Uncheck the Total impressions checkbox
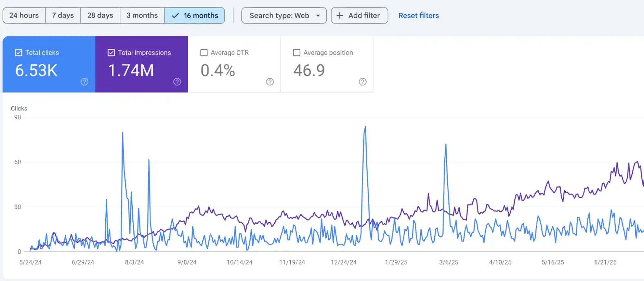This screenshot has height=281, width=644. tap(111, 53)
